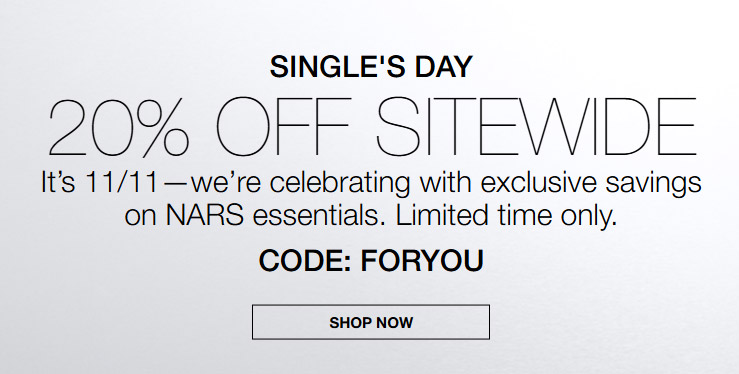
Task: Click the word only ending the description
Action: (592, 217)
